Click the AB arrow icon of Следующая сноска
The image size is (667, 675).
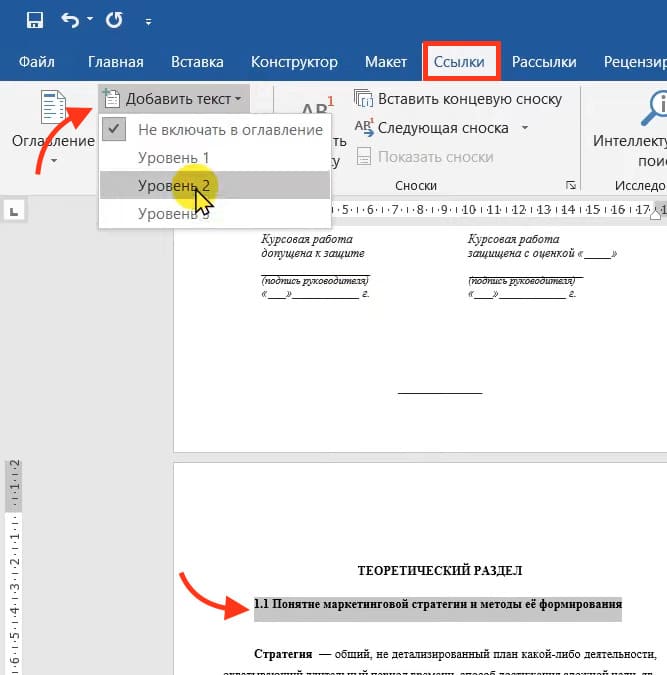[x=364, y=127]
